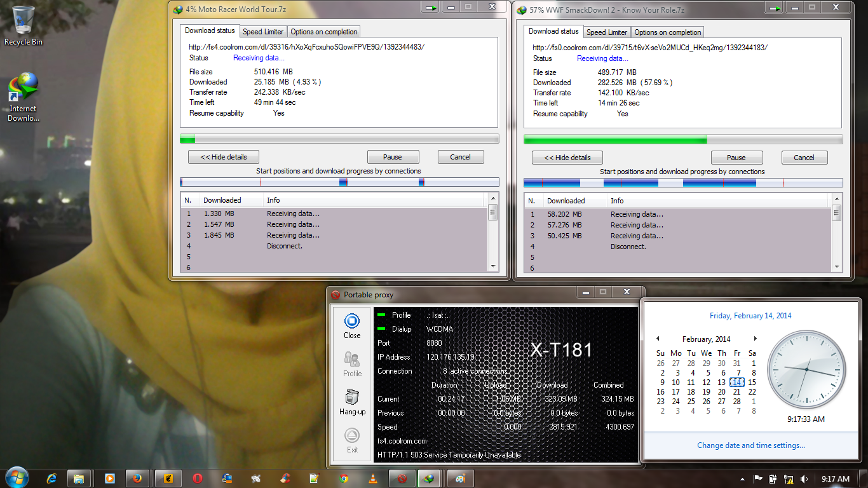This screenshot has width=868, height=488.
Task: Cancel the WWF SmackDown 2 download
Action: 804,158
